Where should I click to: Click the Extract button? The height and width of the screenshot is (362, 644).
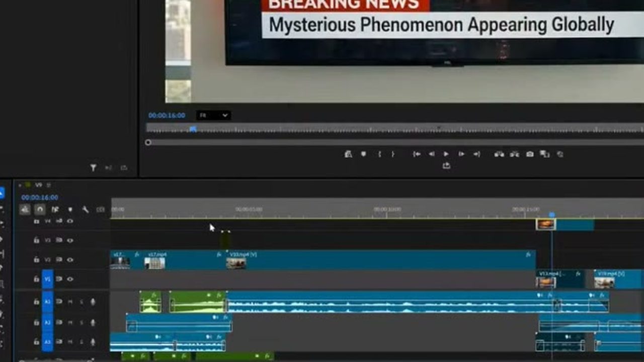tap(514, 154)
